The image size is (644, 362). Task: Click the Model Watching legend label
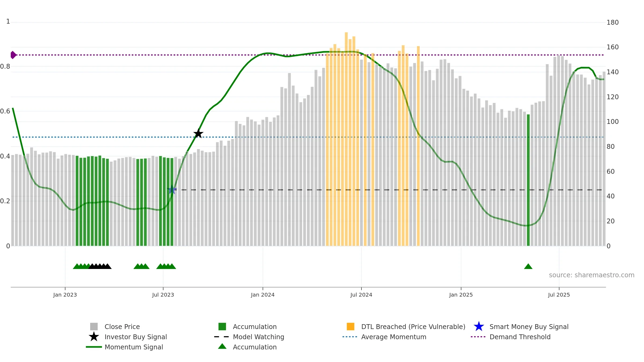point(259,337)
